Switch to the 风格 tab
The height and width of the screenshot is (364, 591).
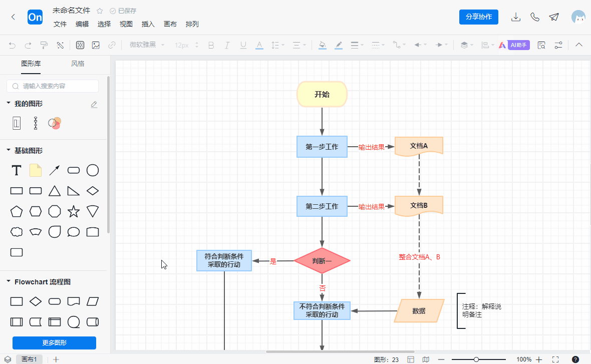(x=78, y=64)
